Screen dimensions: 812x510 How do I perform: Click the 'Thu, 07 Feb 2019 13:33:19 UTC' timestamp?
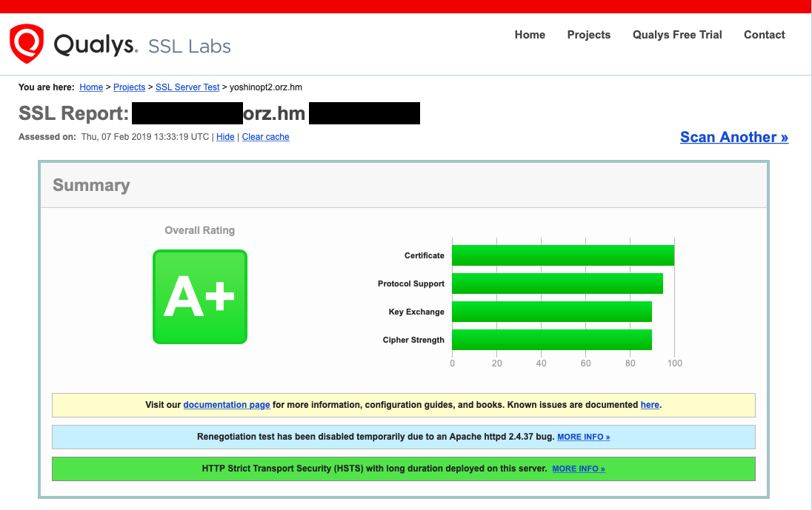(145, 136)
